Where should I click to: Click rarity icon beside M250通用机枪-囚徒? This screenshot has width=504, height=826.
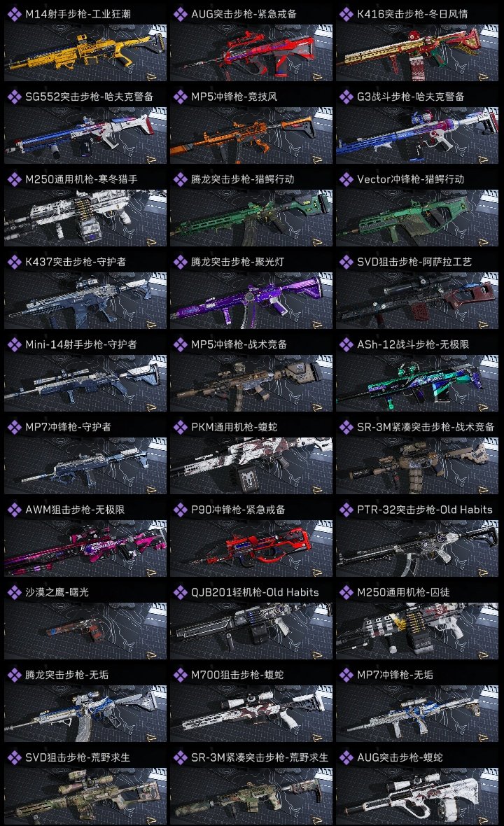[346, 592]
